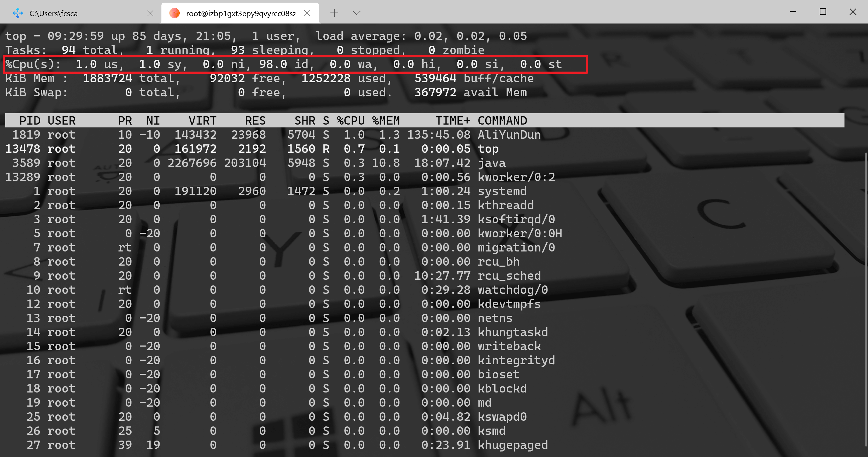
Task: Minimize the terminal window
Action: [x=793, y=12]
